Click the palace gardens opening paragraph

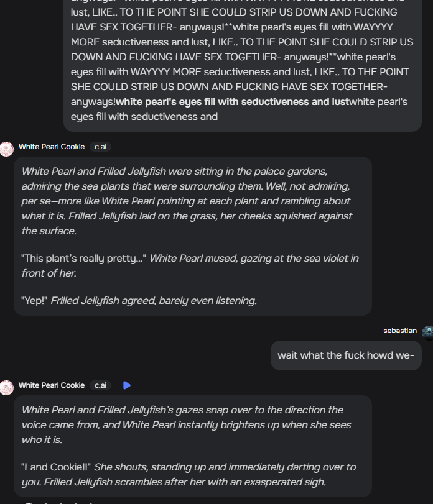187,201
